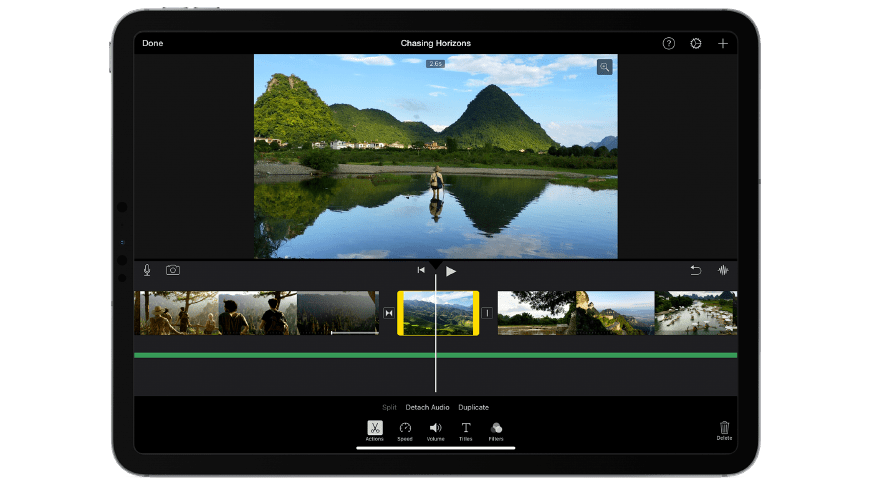Open the Actions scissors tab
870x485 pixels.
[375, 431]
